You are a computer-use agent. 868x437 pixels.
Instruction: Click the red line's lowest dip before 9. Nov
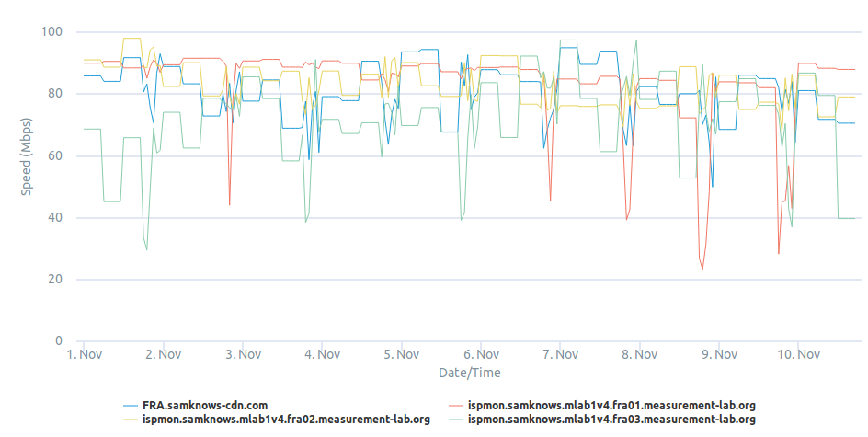(702, 269)
